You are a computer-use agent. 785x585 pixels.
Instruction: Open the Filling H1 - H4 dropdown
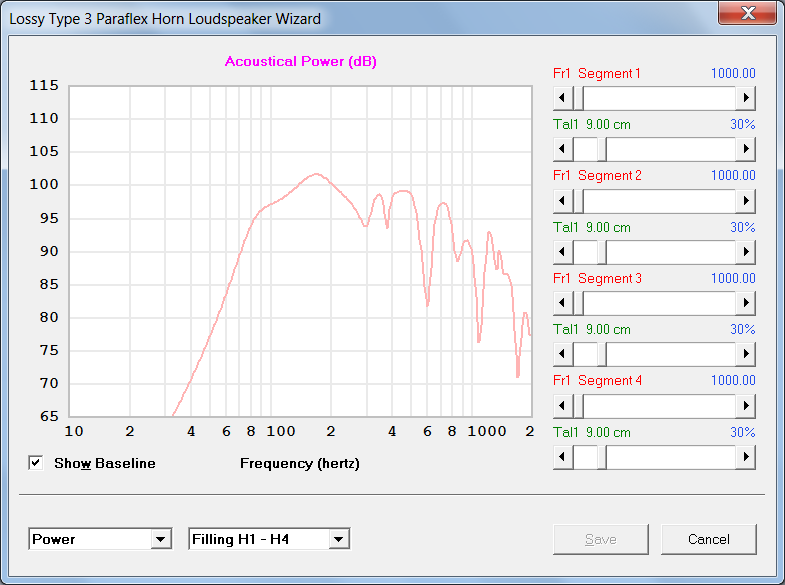[x=339, y=539]
